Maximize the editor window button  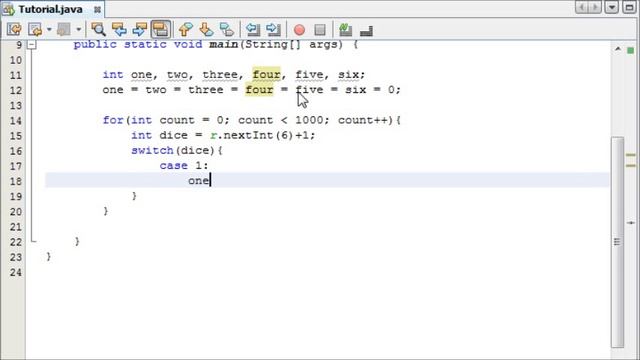click(x=629, y=7)
